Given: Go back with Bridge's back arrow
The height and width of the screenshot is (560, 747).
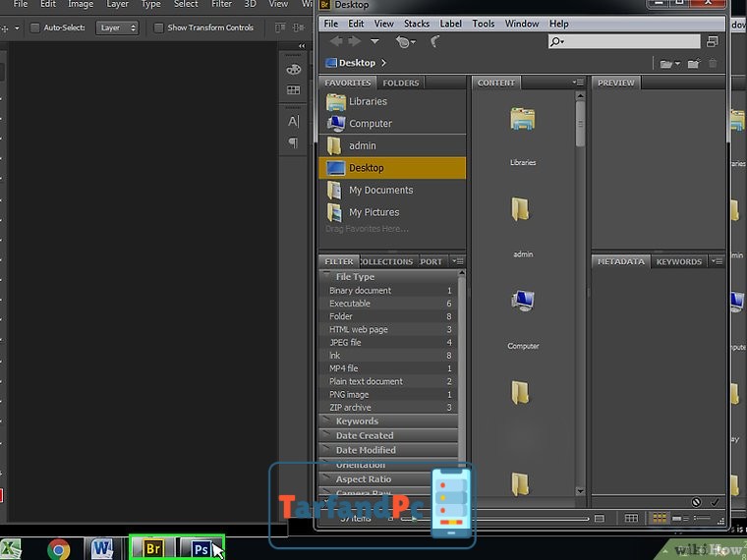Looking at the screenshot, I should pyautogui.click(x=336, y=42).
